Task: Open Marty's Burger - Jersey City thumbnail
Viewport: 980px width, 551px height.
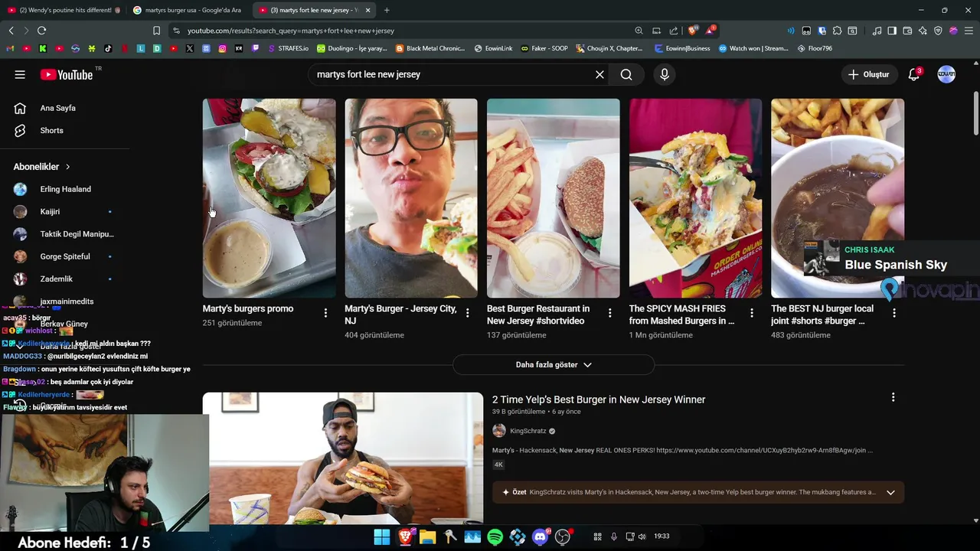Action: click(x=411, y=198)
